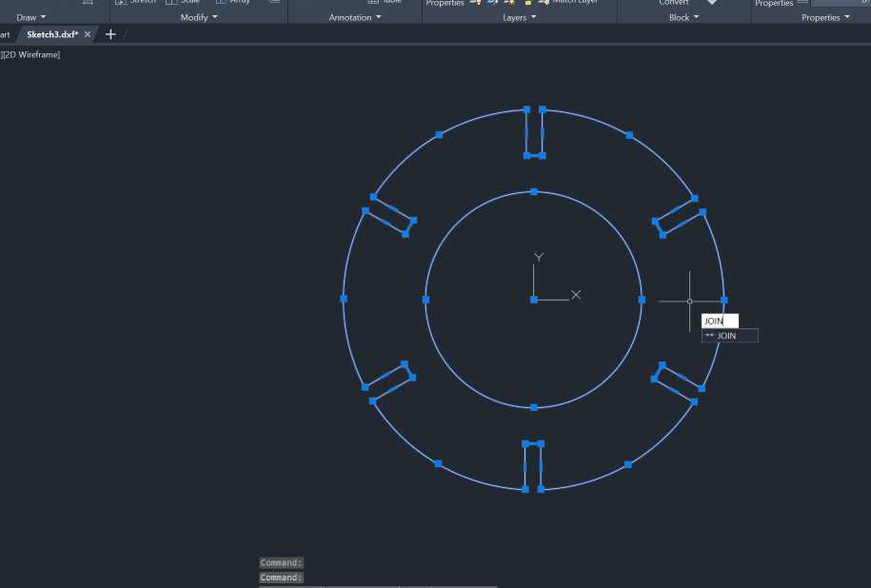
Task: Open the layer isolate icon in Layers panel
Action: tap(492, 3)
